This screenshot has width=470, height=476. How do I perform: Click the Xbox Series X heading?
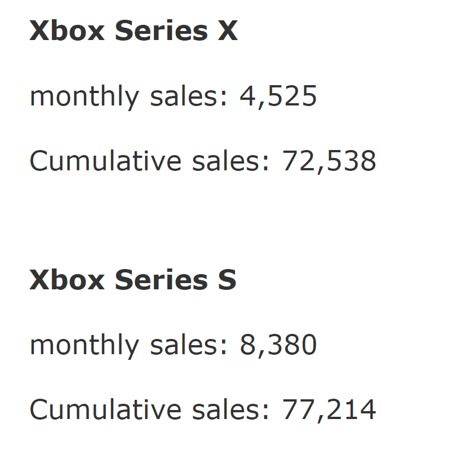[x=134, y=30]
